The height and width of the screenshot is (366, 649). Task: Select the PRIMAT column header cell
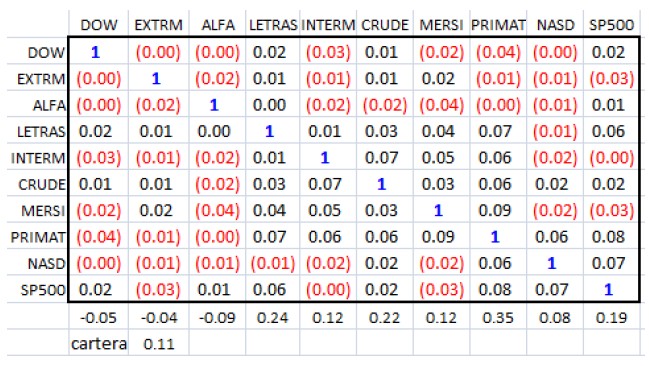coord(498,25)
